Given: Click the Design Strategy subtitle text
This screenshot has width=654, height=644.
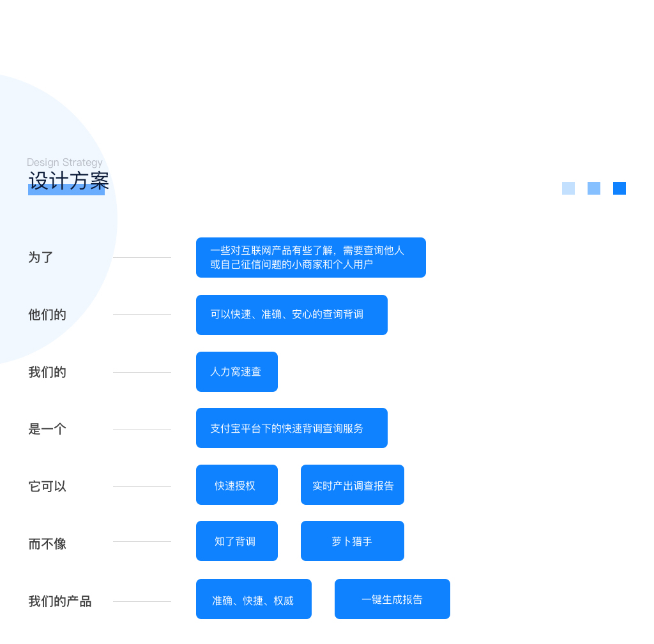Looking at the screenshot, I should click(65, 163).
